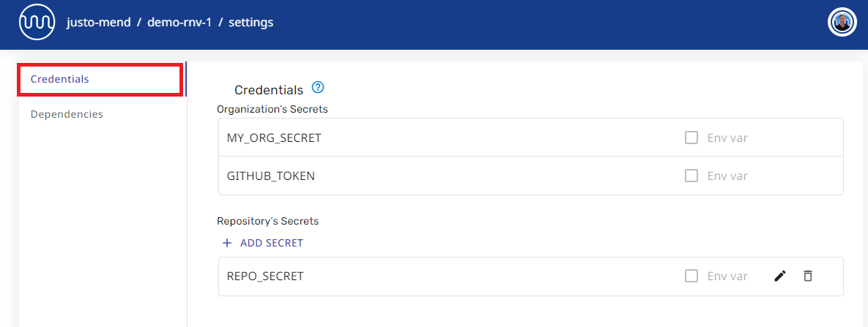The height and width of the screenshot is (327, 868).
Task: Click the Mend wave logo icon
Action: [x=37, y=22]
